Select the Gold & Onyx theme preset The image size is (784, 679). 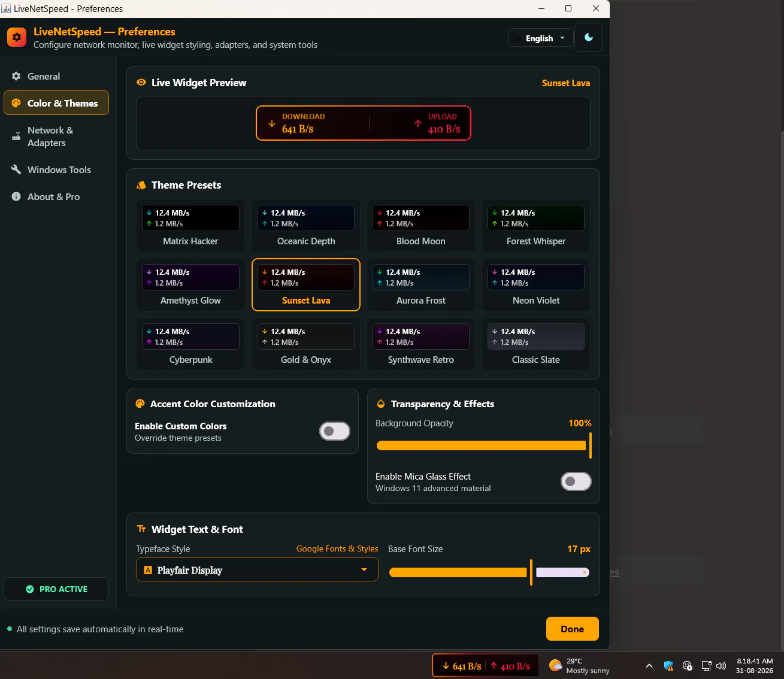click(306, 344)
